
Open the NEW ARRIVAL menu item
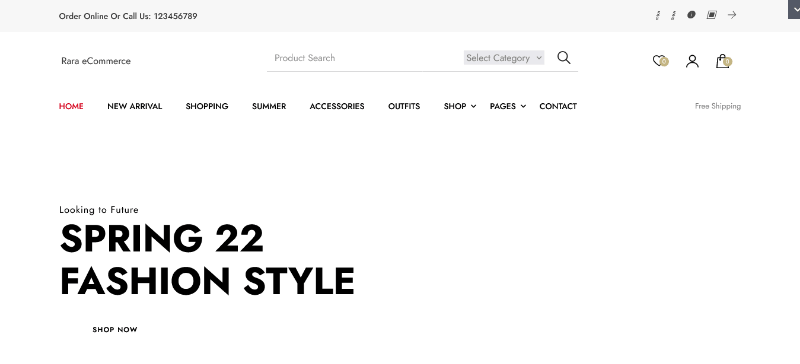(135, 106)
